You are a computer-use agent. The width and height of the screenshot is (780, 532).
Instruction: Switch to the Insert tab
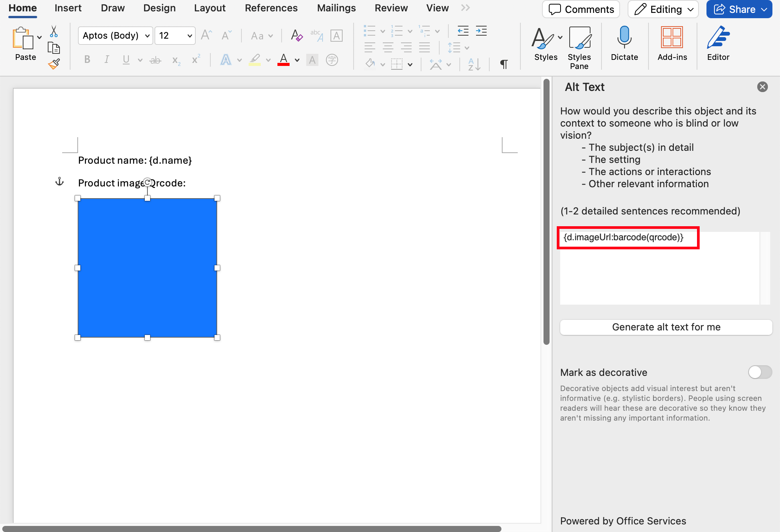pyautogui.click(x=68, y=8)
